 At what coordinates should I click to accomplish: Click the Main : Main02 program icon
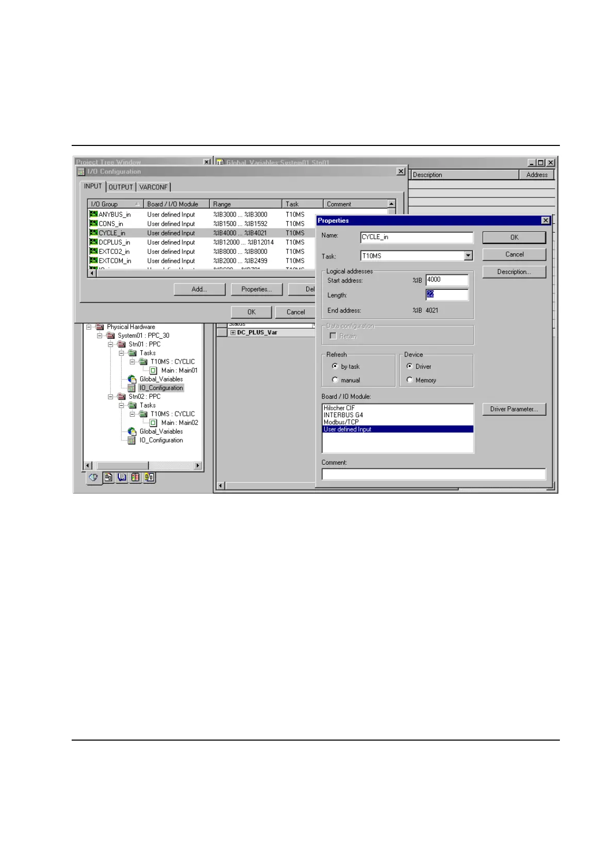pyautogui.click(x=153, y=423)
